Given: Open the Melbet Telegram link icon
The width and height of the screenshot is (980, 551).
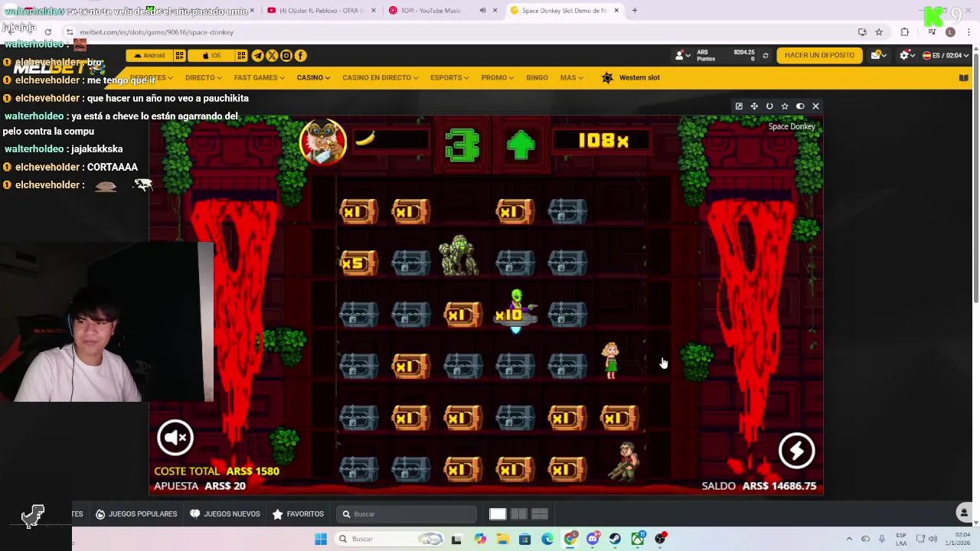Looking at the screenshot, I should [257, 55].
